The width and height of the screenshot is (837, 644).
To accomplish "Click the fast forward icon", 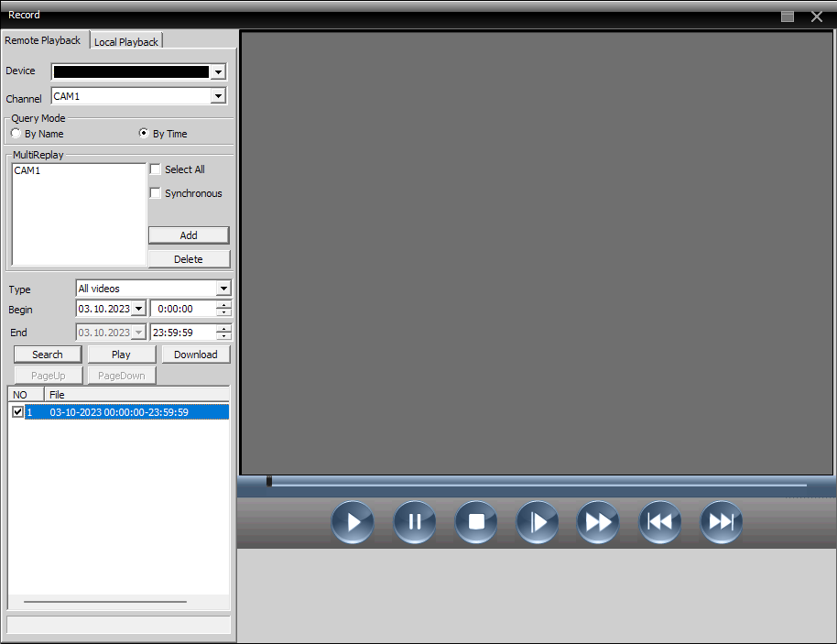I will click(x=598, y=522).
